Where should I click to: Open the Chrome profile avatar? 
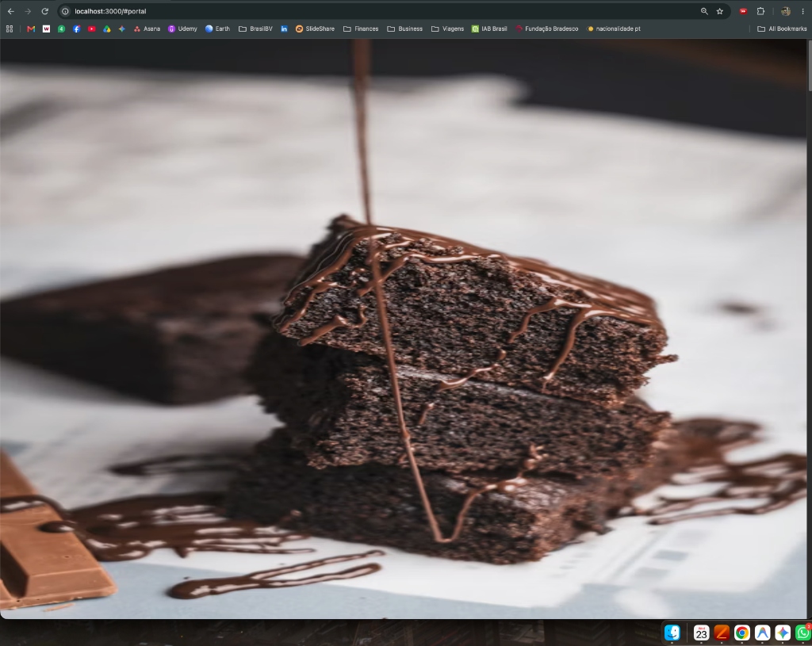click(786, 11)
